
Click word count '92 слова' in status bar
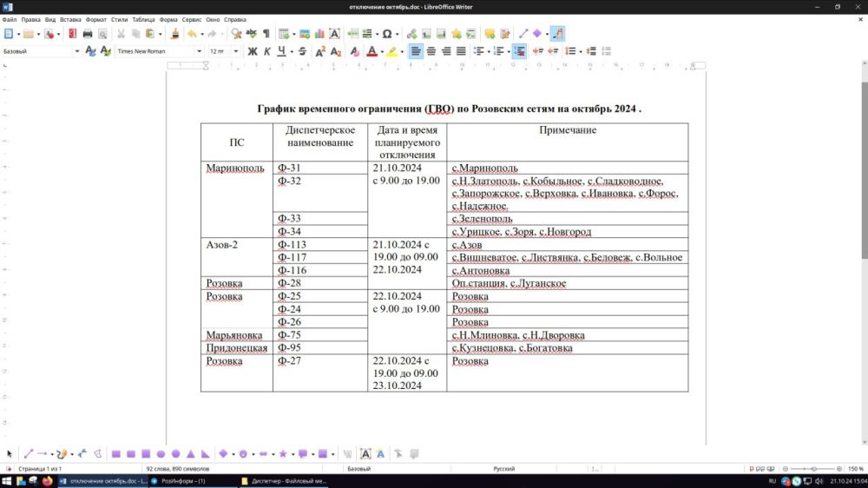click(178, 469)
